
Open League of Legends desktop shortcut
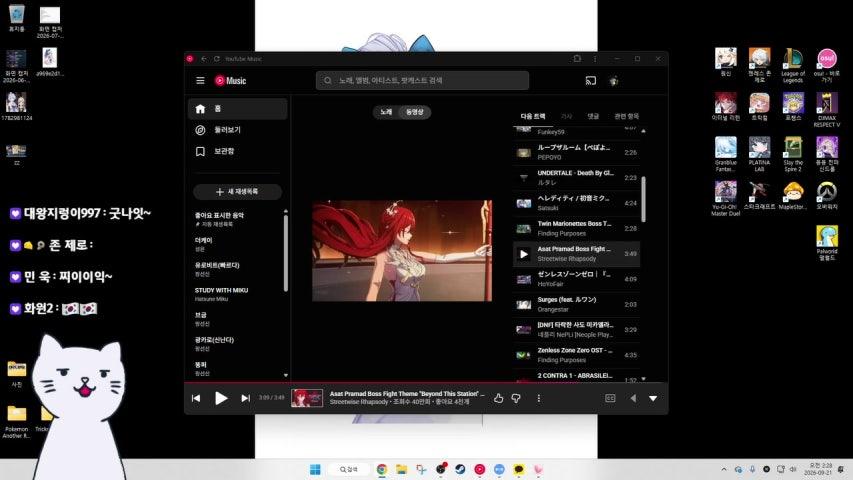pos(793,65)
